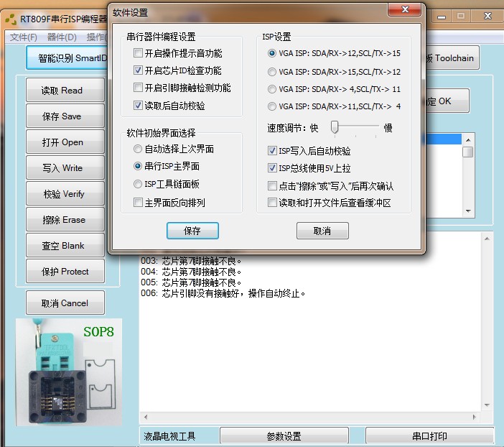Image resolution: width=504 pixels, height=447 pixels.
Task: Click the list scrollbar up arrow
Action: [467, 139]
